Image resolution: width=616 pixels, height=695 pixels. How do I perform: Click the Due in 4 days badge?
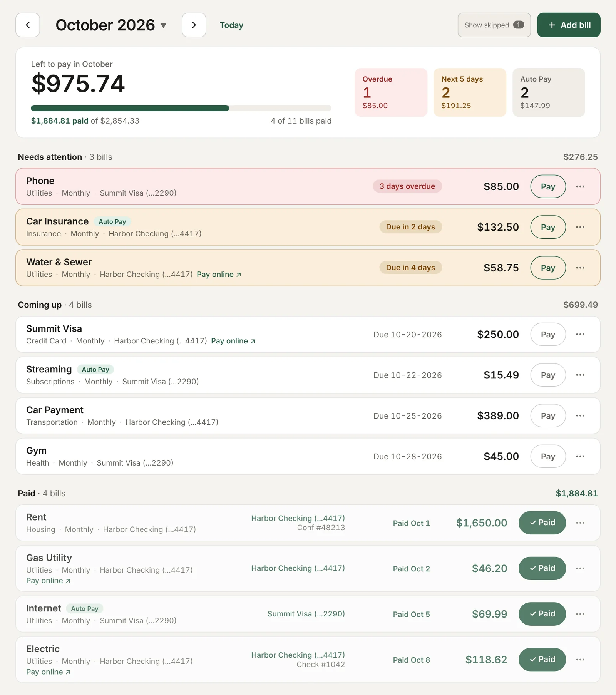point(410,268)
